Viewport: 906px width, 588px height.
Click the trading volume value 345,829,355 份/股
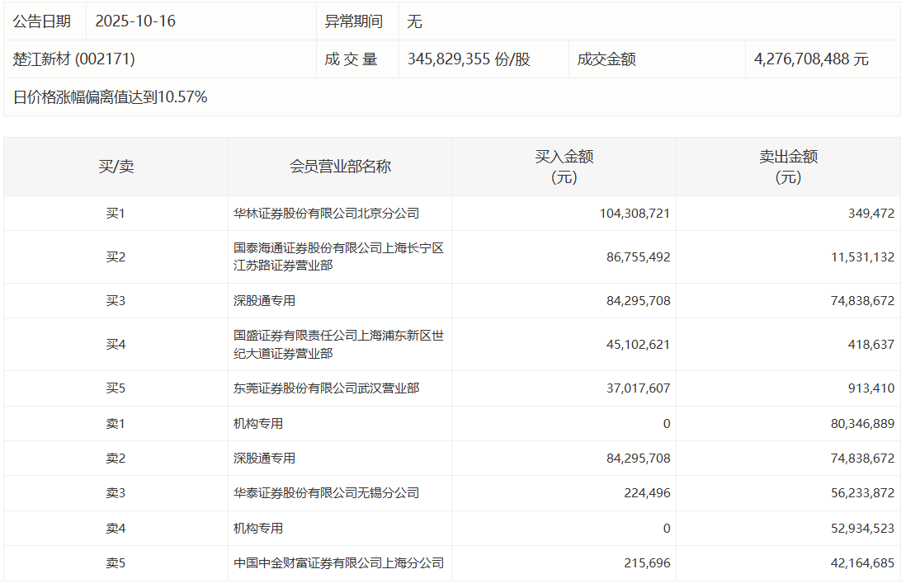tap(469, 59)
